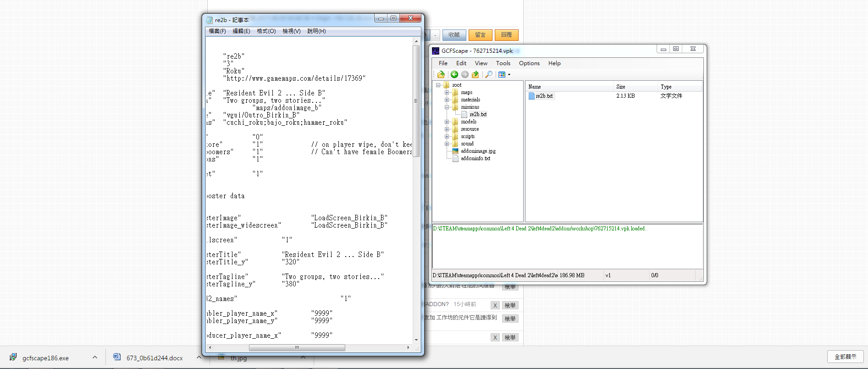Screen dimensions: 868x369
Task: Select the models folder icon in tree
Action: (455, 122)
